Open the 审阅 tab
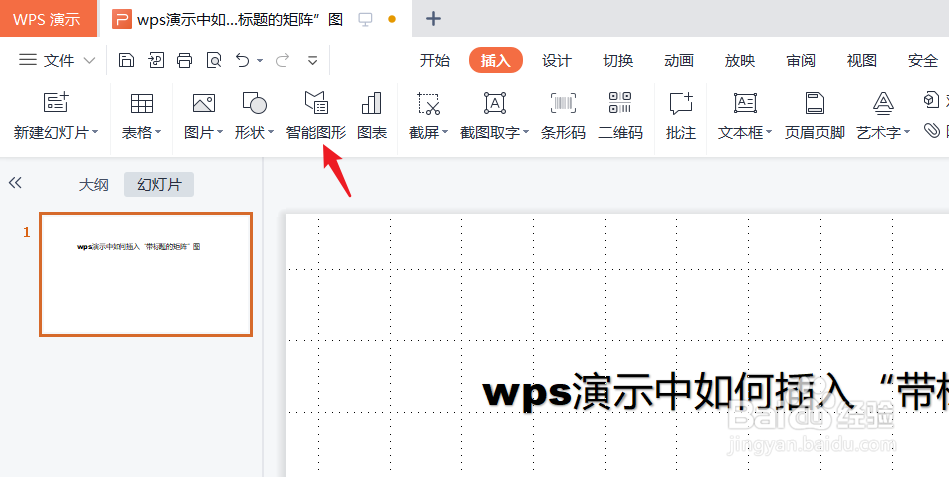This screenshot has width=949, height=477. [x=801, y=61]
